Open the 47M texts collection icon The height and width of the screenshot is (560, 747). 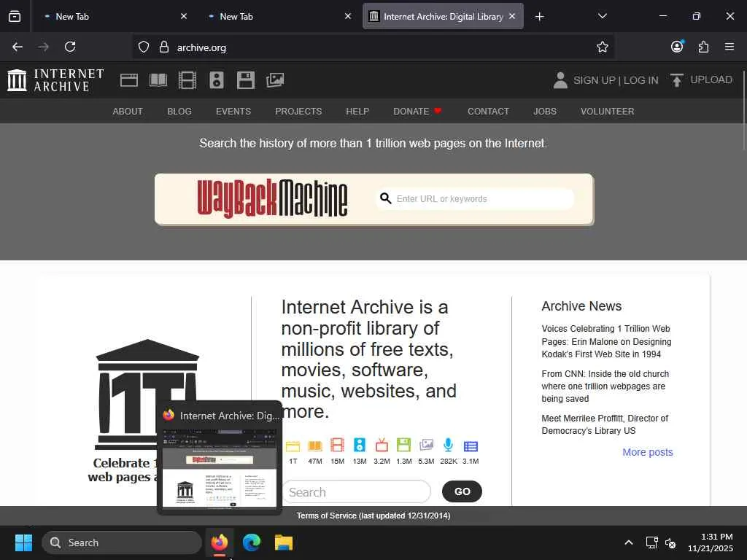(315, 446)
